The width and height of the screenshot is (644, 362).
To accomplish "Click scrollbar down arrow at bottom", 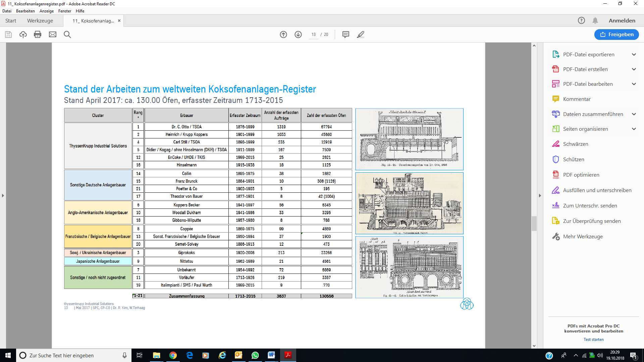I will [x=534, y=346].
